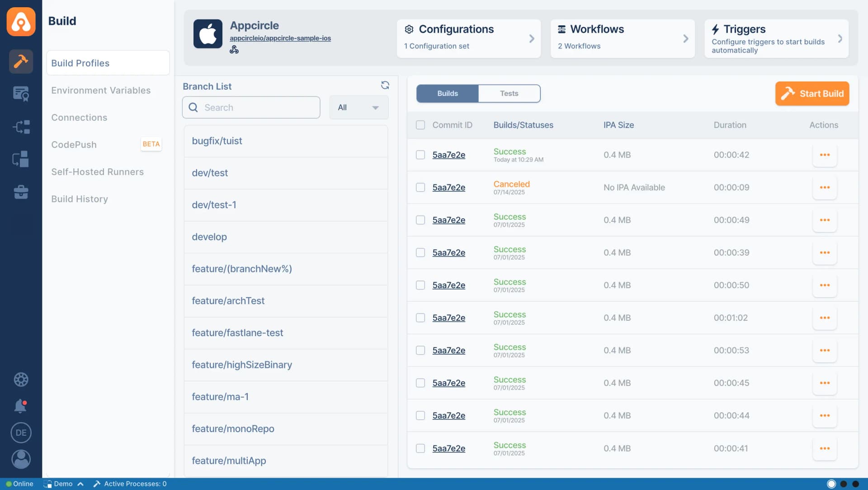Click the Triggers lightning icon
This screenshot has height=490, width=868.
(x=715, y=29)
